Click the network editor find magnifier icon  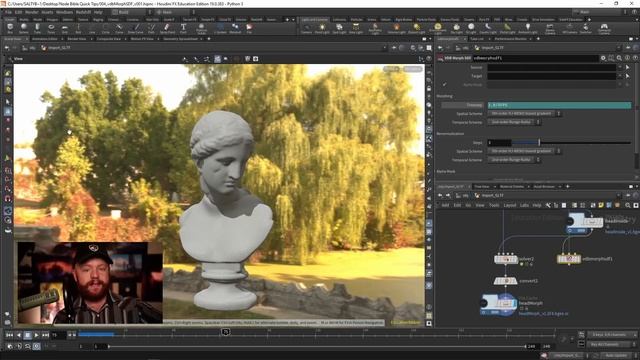click(627, 205)
